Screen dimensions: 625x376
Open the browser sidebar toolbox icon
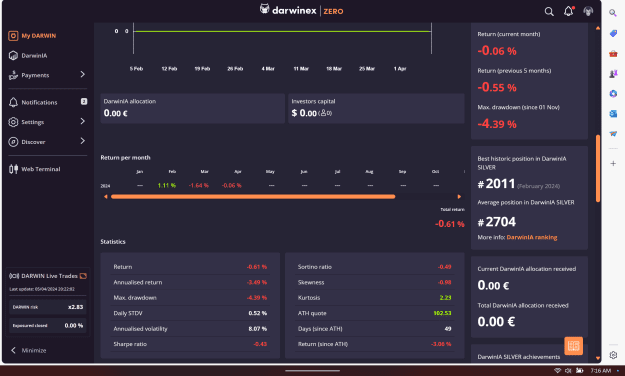[613, 53]
